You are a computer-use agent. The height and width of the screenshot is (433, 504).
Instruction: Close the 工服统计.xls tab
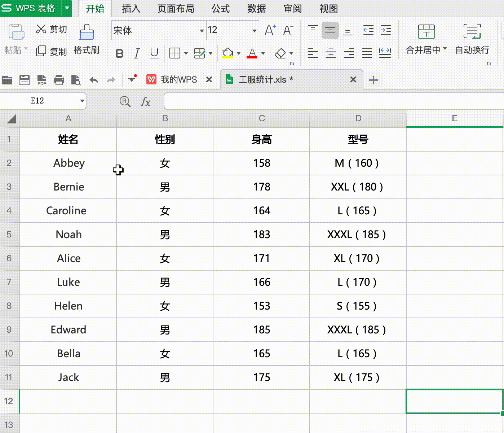[353, 79]
